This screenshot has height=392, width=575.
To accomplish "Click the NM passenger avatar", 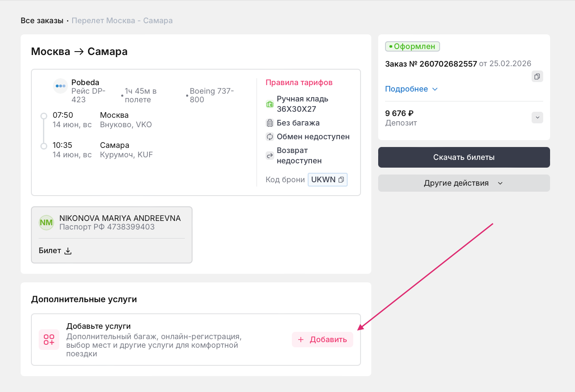I will click(46, 223).
